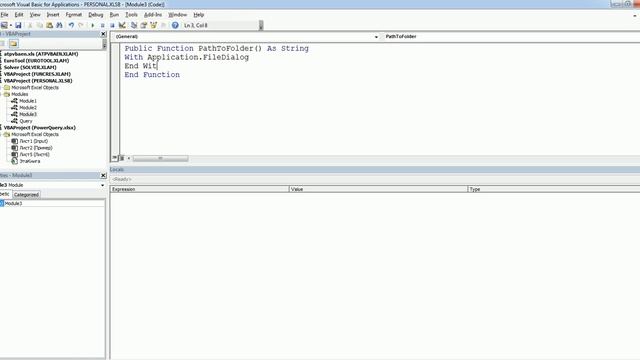Screen dimensions: 640x360
Task: Open the Format menu
Action: (x=74, y=15)
